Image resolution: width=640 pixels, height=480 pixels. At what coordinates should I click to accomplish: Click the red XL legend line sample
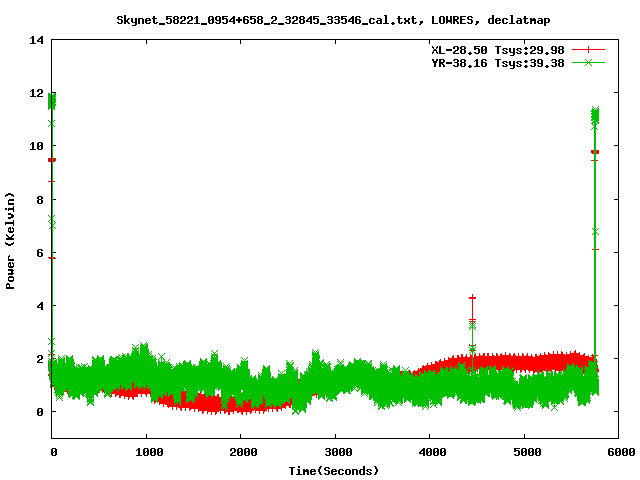coord(588,50)
